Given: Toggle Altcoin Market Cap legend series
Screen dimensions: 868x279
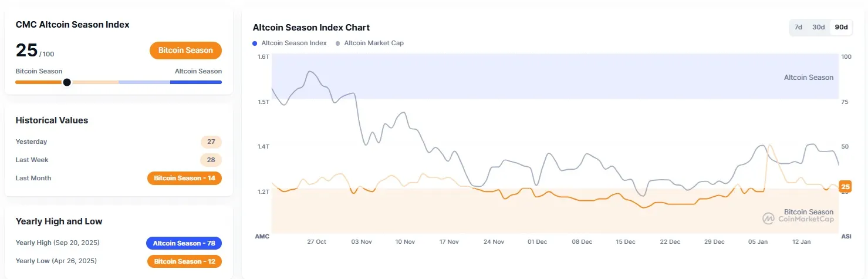Looking at the screenshot, I should coord(373,43).
